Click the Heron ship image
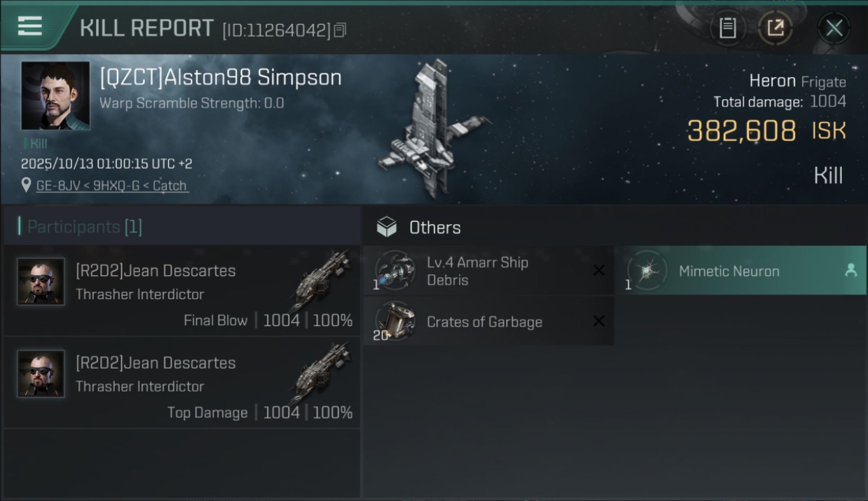Viewport: 868px width, 501px height. [432, 129]
